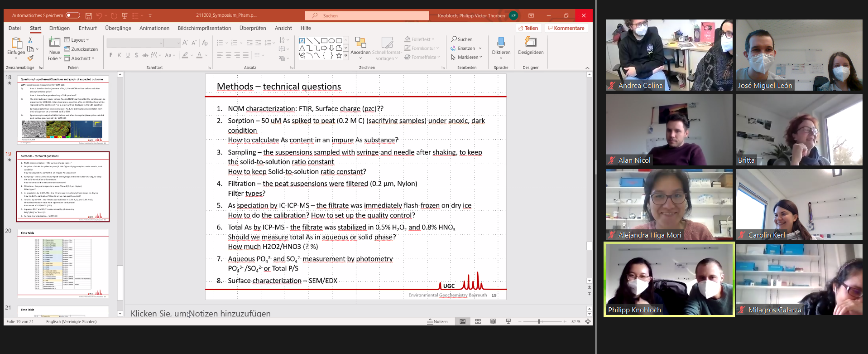Toggle bold F formatting
Viewport: 868px width, 354px height.
click(x=111, y=55)
